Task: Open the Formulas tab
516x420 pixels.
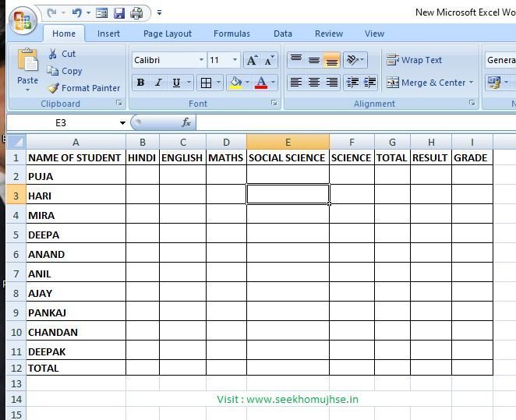Action: (231, 34)
